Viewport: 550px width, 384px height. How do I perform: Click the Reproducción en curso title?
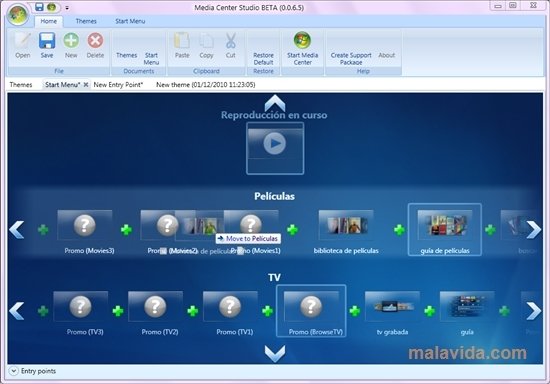274,115
